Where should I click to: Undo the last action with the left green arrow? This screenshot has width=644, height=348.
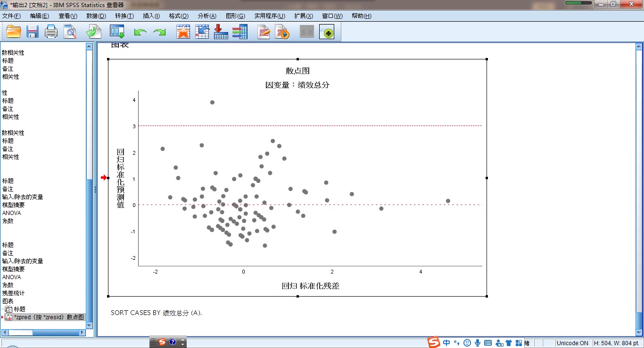point(140,32)
